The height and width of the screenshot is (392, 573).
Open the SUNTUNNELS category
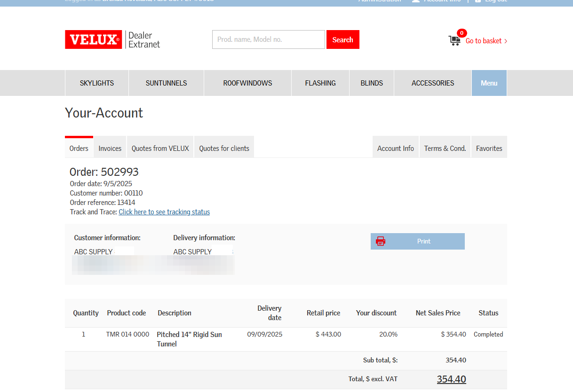(x=167, y=83)
